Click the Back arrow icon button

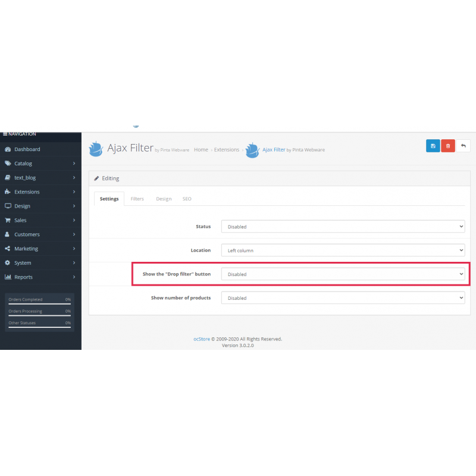(463, 146)
